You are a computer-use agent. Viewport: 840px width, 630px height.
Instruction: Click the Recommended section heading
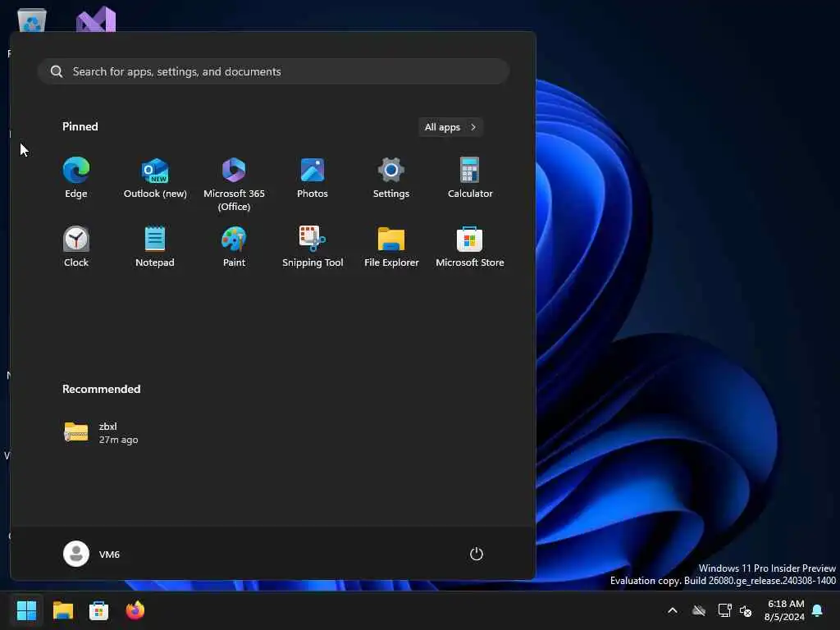tap(101, 389)
